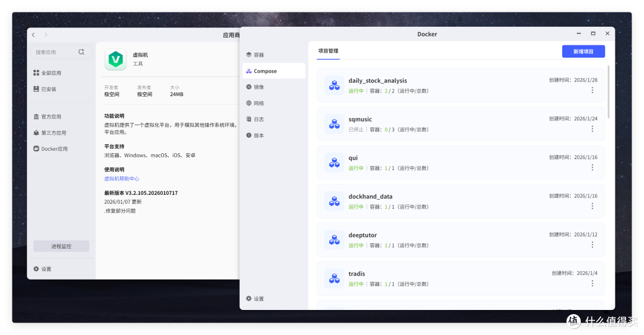Open the 虚拟机帮助中心 link
The height and width of the screenshot is (335, 644).
point(122,179)
